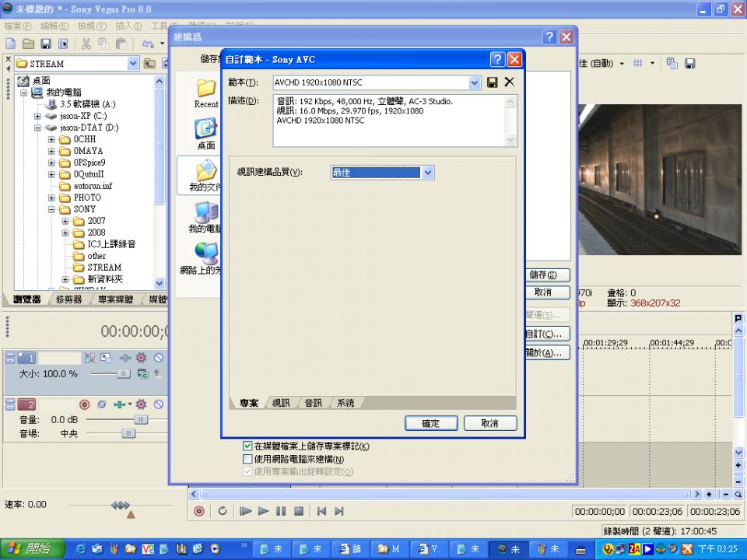The image size is (747, 560).
Task: Click Play from start button in transport
Action: coord(245,511)
